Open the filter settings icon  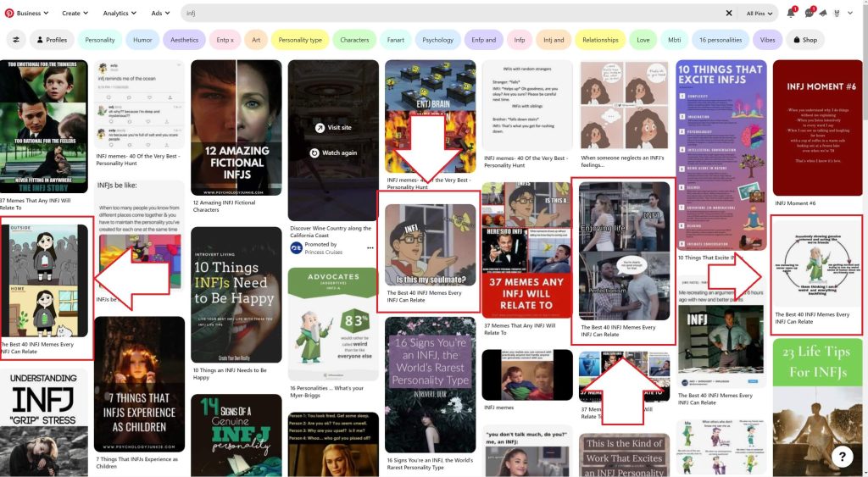pos(16,40)
